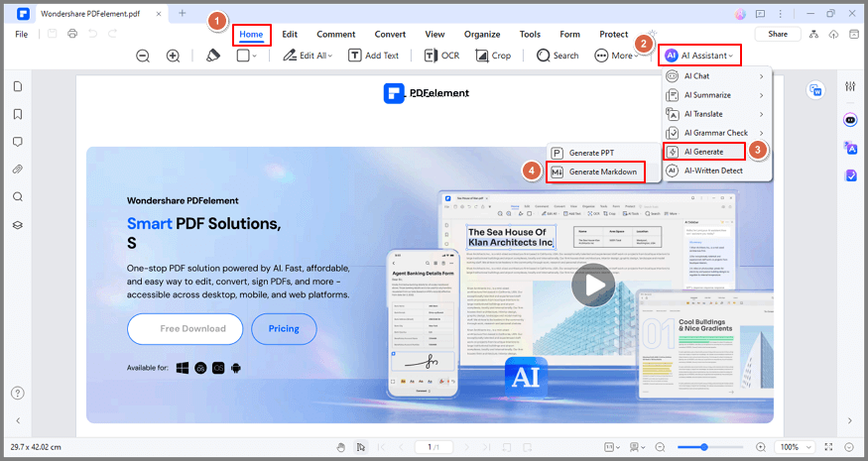
Task: Open the user avatar profile
Action: 740,14
